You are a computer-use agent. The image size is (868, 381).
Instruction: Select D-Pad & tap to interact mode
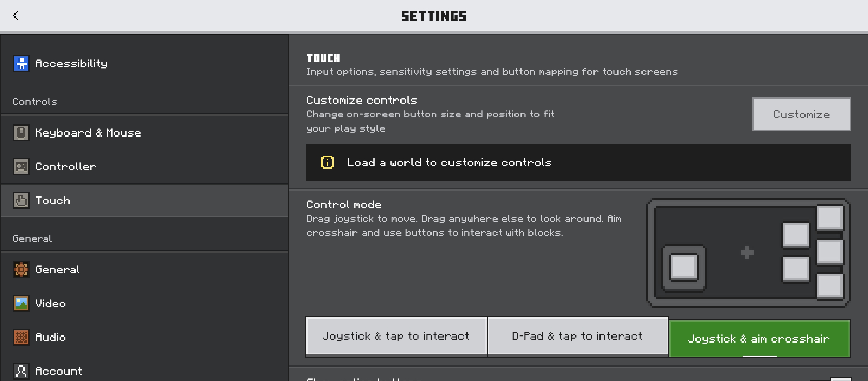pos(577,336)
